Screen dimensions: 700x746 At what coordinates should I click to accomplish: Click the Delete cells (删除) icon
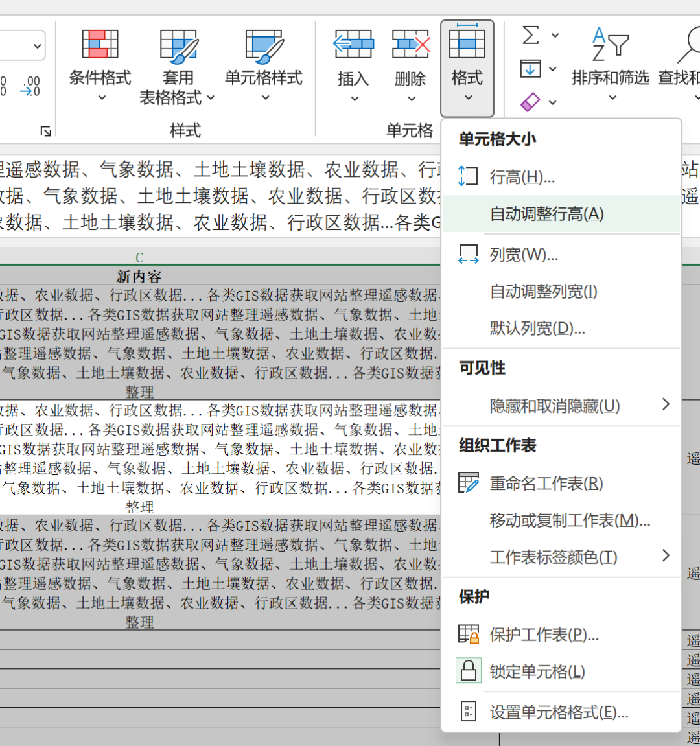411,44
